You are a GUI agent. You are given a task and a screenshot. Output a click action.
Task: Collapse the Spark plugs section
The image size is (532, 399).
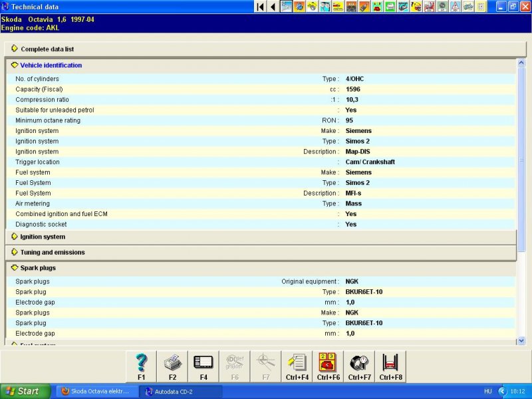coord(261,268)
